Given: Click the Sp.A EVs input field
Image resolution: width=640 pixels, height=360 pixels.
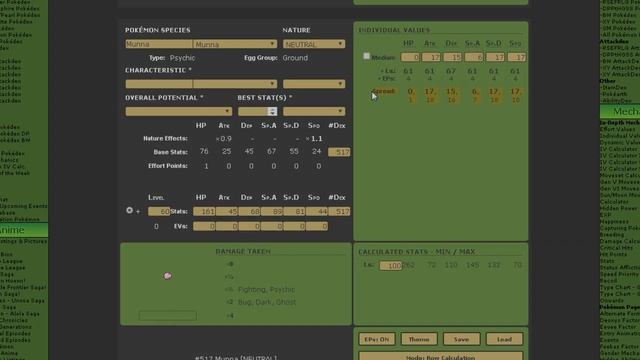Looking at the screenshot, I should point(271,226).
